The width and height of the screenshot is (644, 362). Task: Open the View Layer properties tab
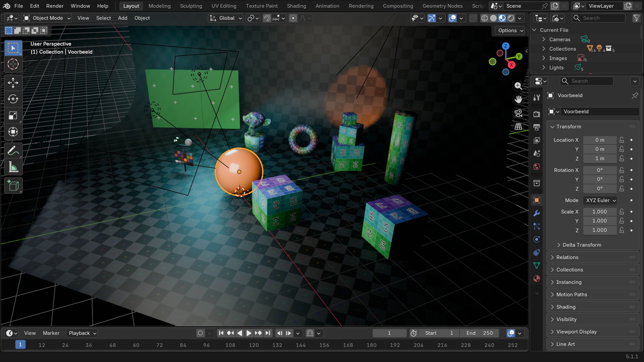537,140
